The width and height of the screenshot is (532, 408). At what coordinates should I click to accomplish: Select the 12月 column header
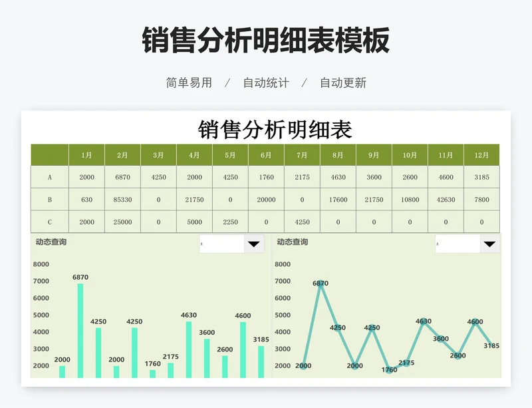tap(481, 155)
